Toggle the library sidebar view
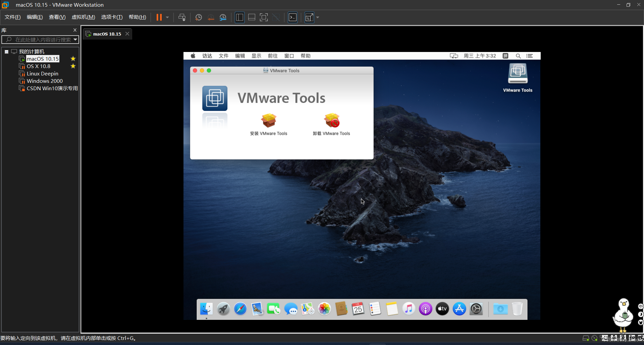The width and height of the screenshot is (644, 345). tap(239, 17)
